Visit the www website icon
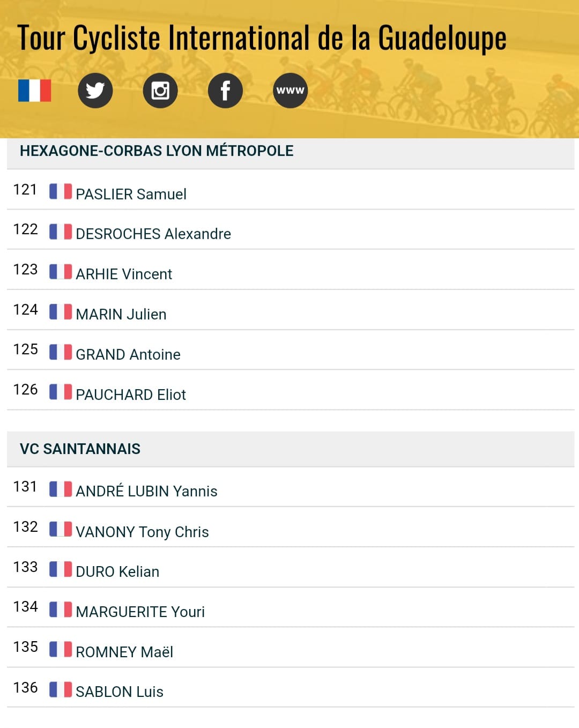The image size is (579, 728). point(291,91)
